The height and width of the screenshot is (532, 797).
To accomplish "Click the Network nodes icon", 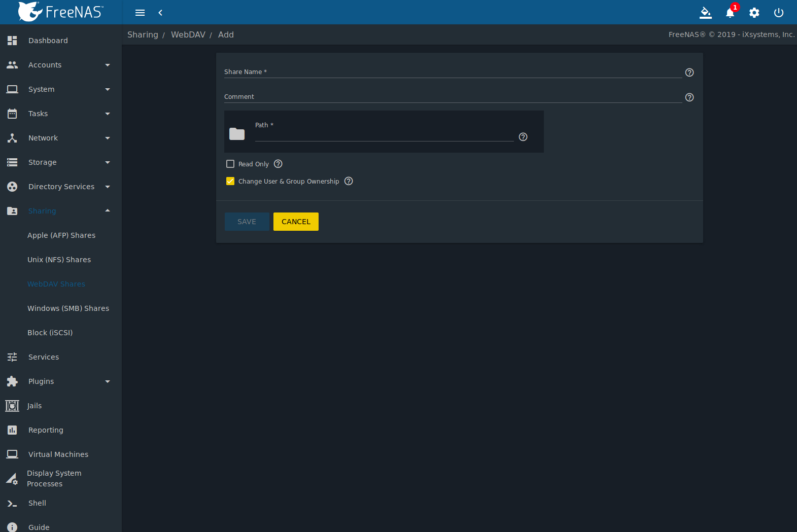I will click(12, 138).
